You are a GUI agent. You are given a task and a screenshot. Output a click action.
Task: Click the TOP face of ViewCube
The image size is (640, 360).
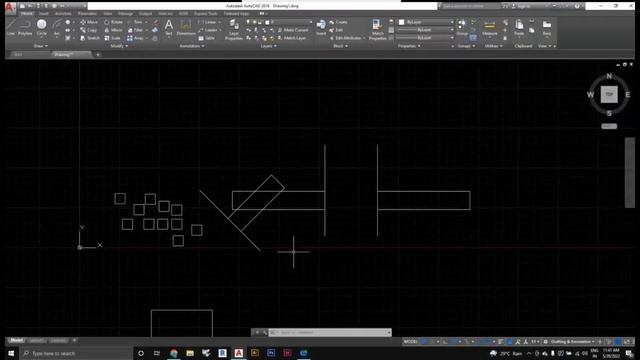pos(609,94)
